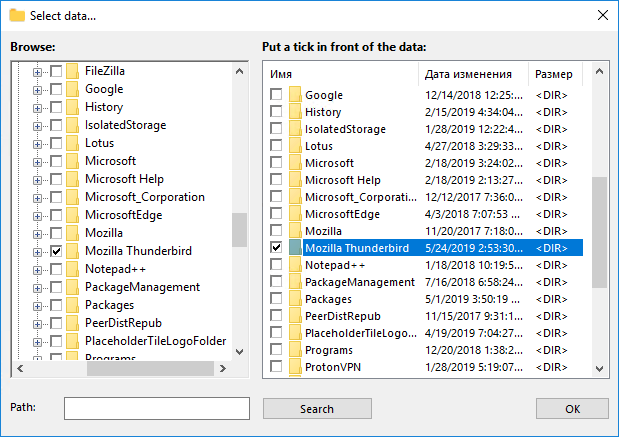The width and height of the screenshot is (619, 437).
Task: Click the PeerDistRepub folder icon in right list
Action: pyautogui.click(x=295, y=315)
